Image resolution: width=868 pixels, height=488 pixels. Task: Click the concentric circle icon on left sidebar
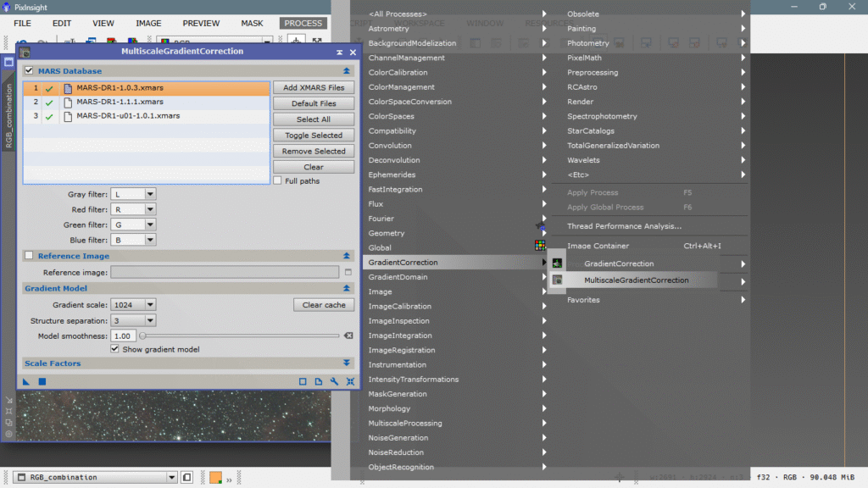8,434
